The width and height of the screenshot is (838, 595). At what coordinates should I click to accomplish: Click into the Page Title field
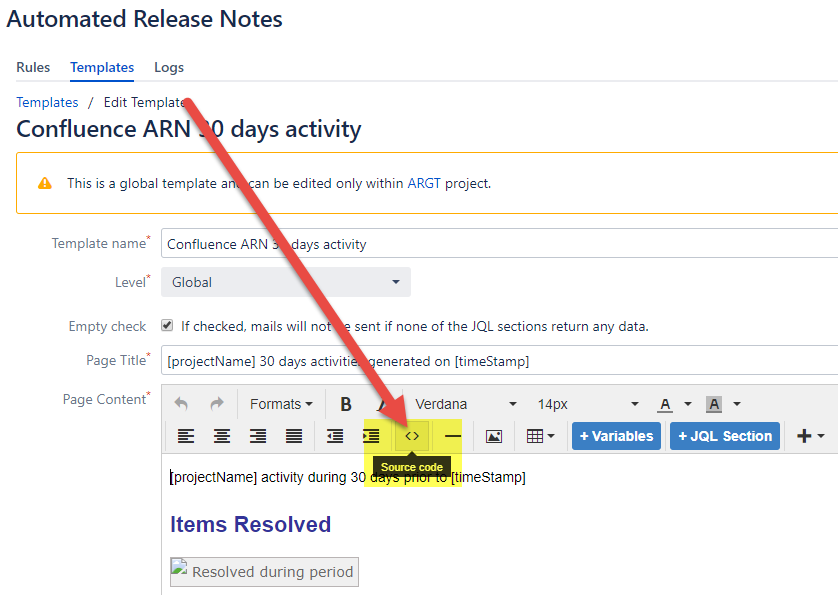click(499, 360)
